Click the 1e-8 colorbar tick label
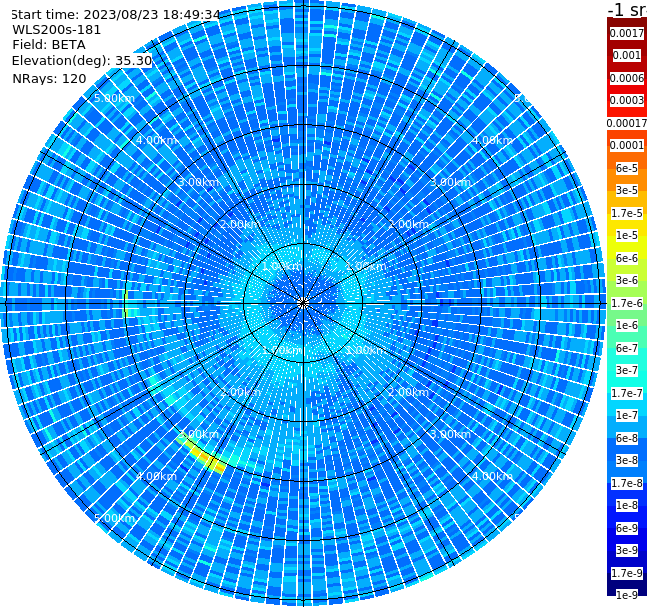 [x=627, y=505]
